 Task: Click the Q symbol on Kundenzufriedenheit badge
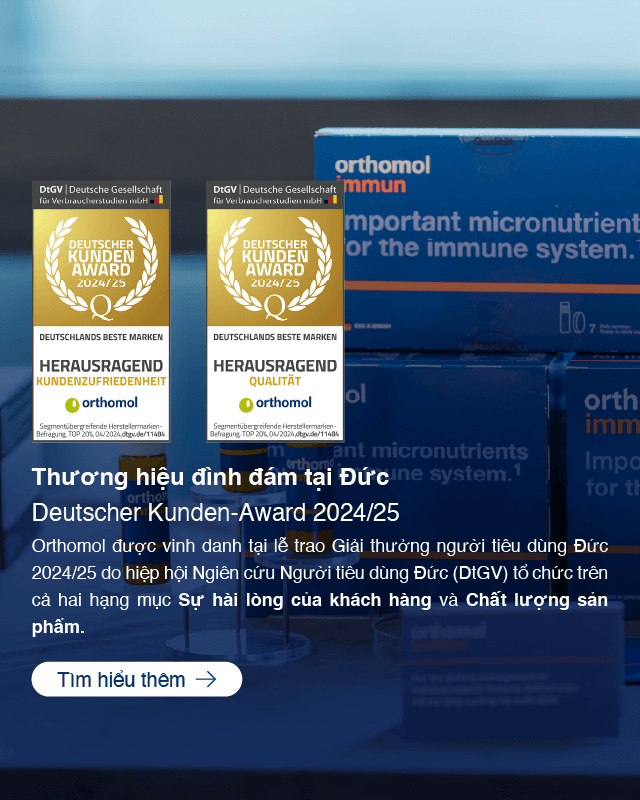[x=101, y=307]
